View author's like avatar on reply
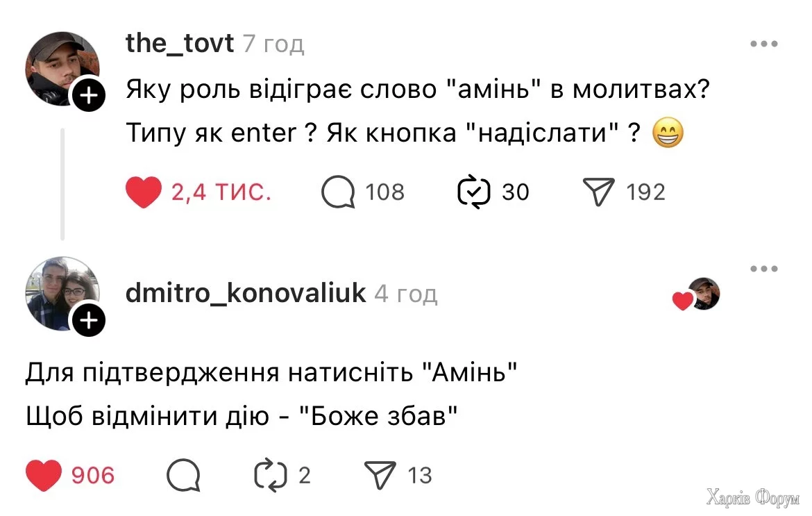The image size is (812, 516). tap(704, 294)
